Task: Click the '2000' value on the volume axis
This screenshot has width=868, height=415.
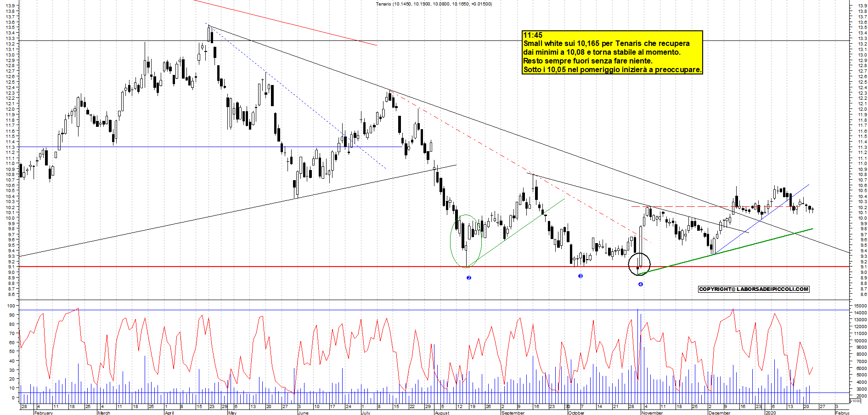Action: click(861, 396)
